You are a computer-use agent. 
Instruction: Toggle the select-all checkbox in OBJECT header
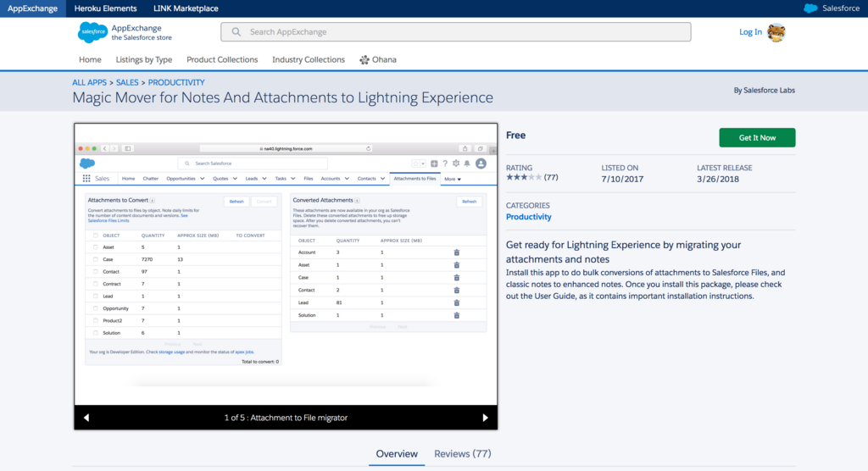pos(95,235)
